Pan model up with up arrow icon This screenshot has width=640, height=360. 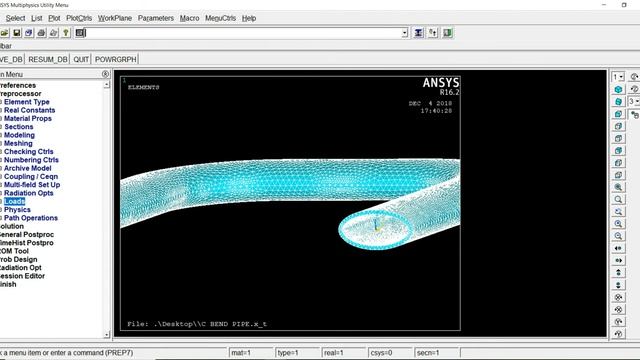pos(618,273)
